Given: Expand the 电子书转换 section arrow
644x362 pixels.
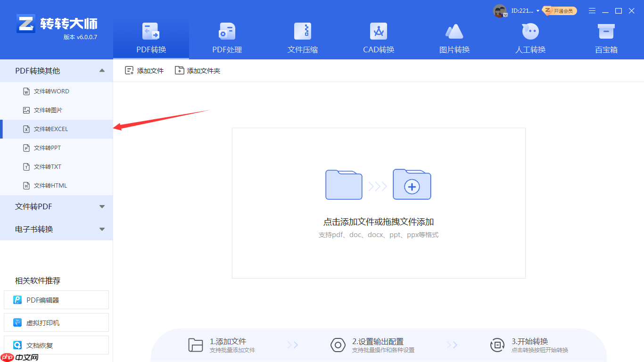Looking at the screenshot, I should pyautogui.click(x=102, y=229).
